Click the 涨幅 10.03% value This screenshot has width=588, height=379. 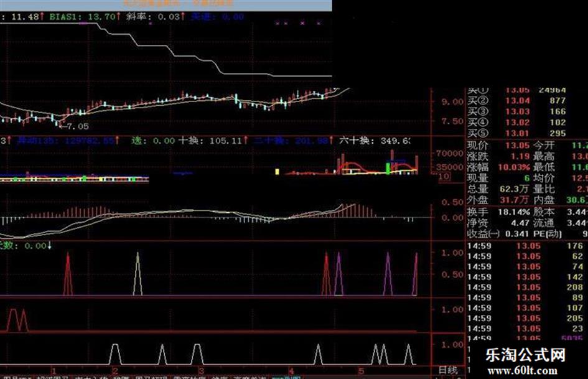click(514, 167)
